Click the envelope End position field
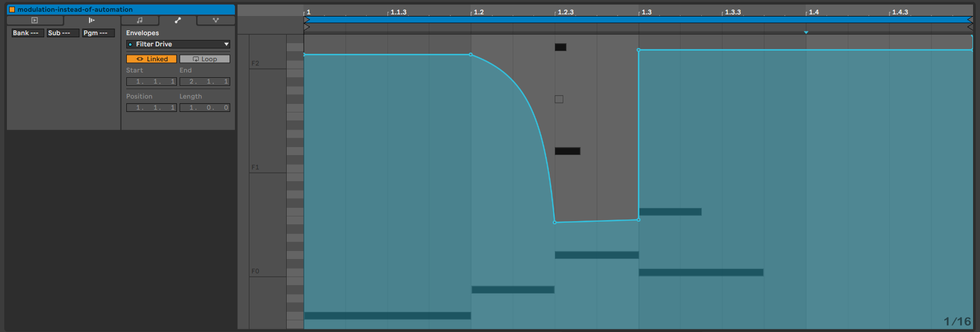The width and height of the screenshot is (980, 332). pyautogui.click(x=205, y=82)
